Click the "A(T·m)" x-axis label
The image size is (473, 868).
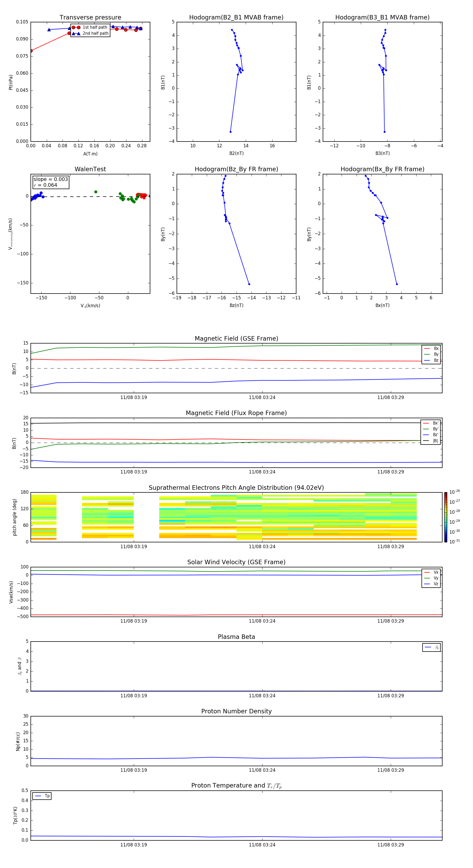pyautogui.click(x=90, y=154)
